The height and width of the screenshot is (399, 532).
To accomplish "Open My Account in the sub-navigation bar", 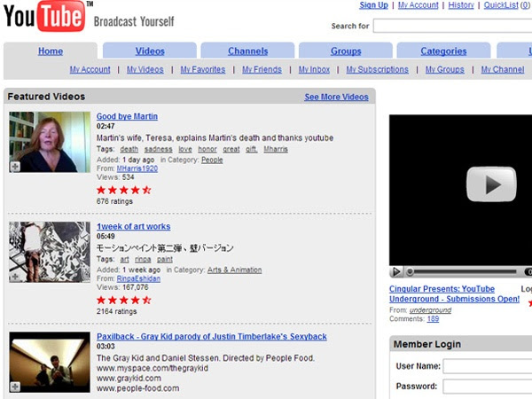I will [90, 69].
